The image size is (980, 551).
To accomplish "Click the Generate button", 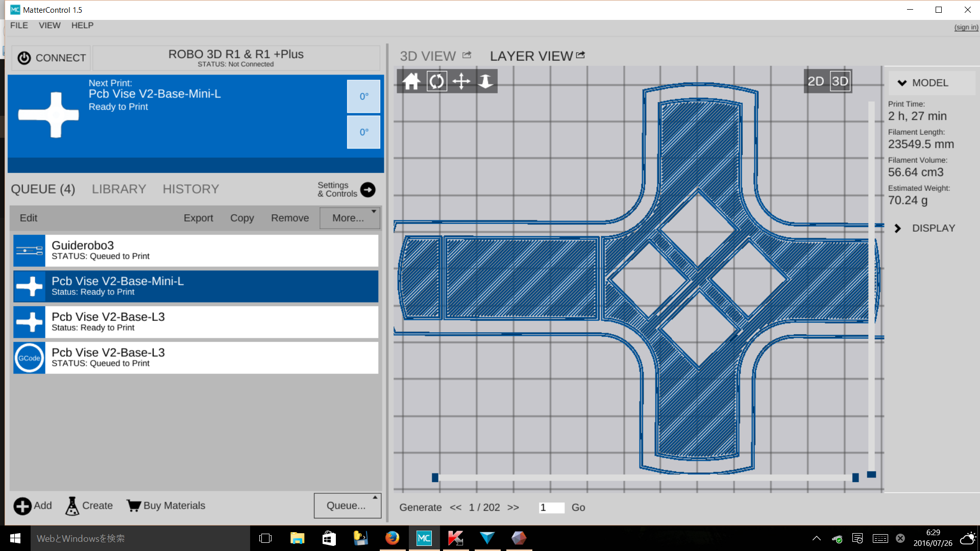I will point(421,508).
